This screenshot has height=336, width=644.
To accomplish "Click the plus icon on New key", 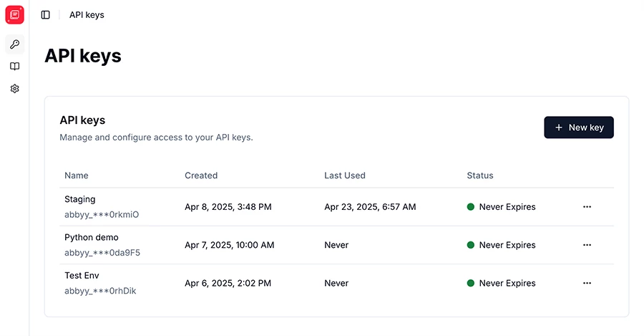I will point(559,128).
